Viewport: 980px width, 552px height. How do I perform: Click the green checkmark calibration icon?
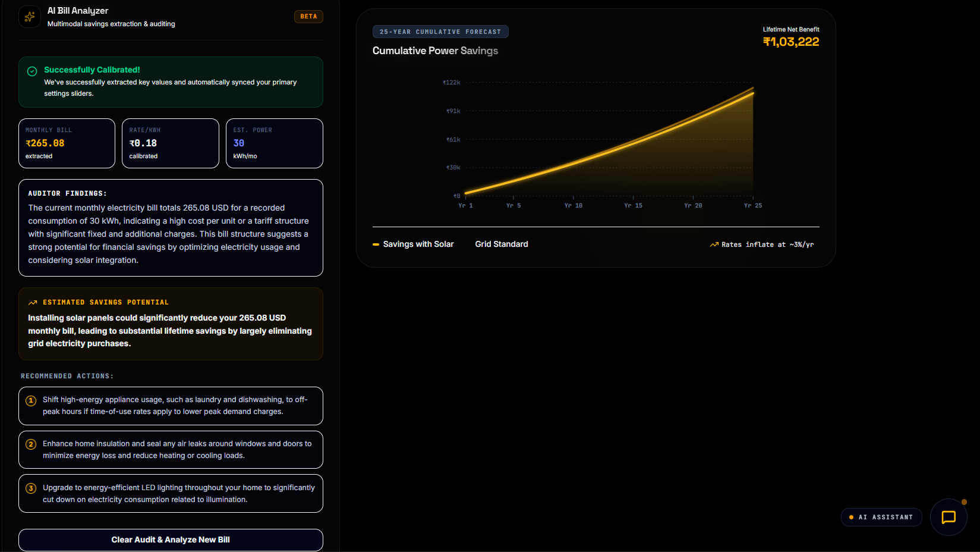(32, 71)
